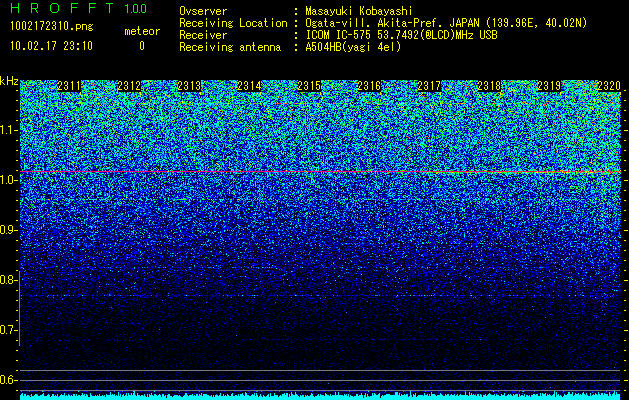Click the A504HB(yagi 4el) antenna text

click(353, 47)
